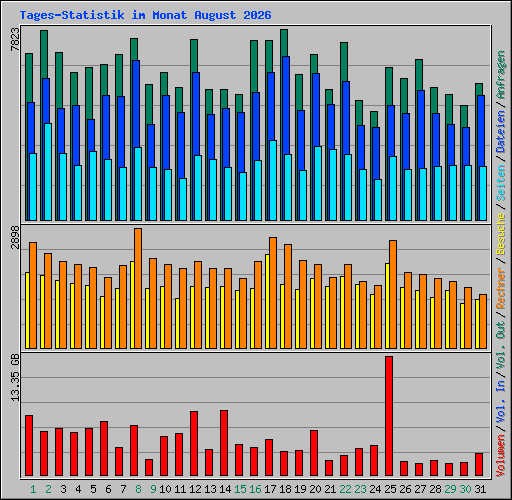Click day label 5 on the axis
Image resolution: width=512 pixels, height=500 pixels.
coord(93,489)
